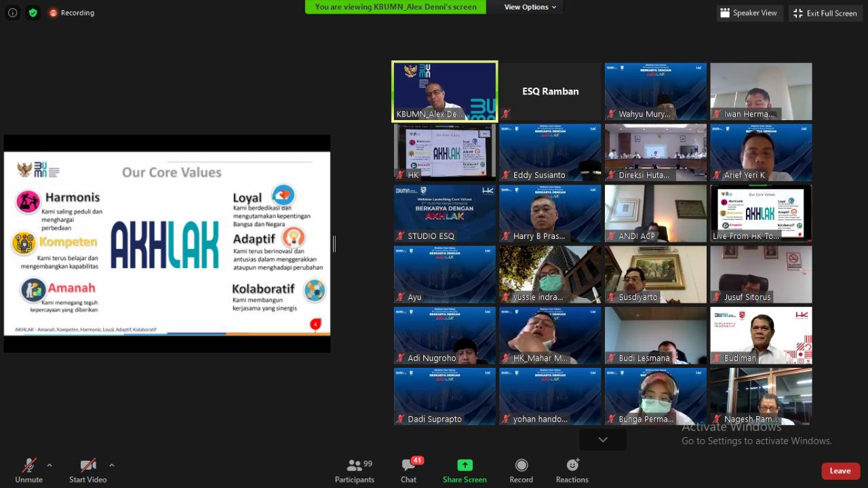Click the 'Our Core Values' slide title
868x488 pixels.
(172, 172)
